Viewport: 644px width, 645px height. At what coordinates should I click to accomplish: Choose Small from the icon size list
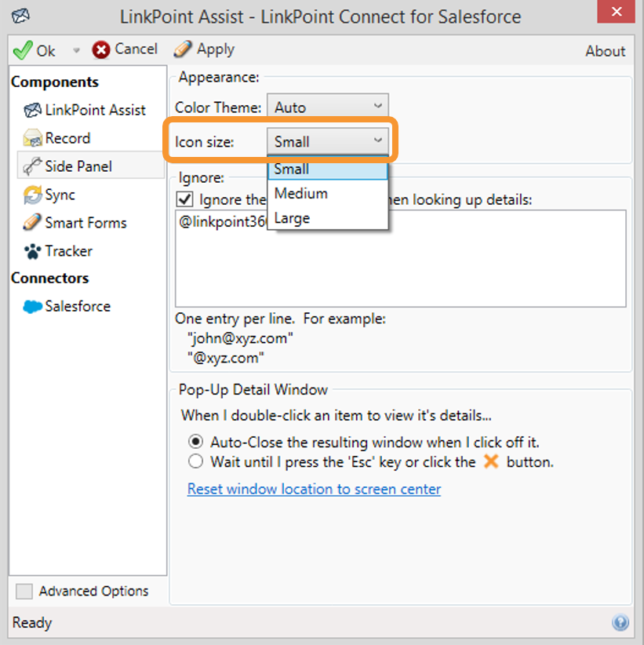pyautogui.click(x=328, y=169)
